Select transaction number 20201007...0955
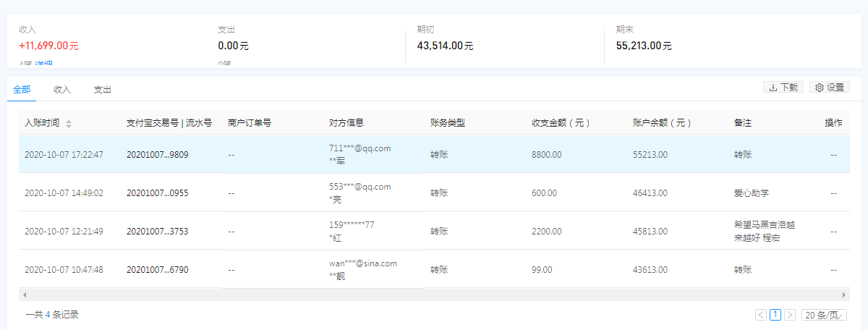The width and height of the screenshot is (868, 330). click(157, 193)
